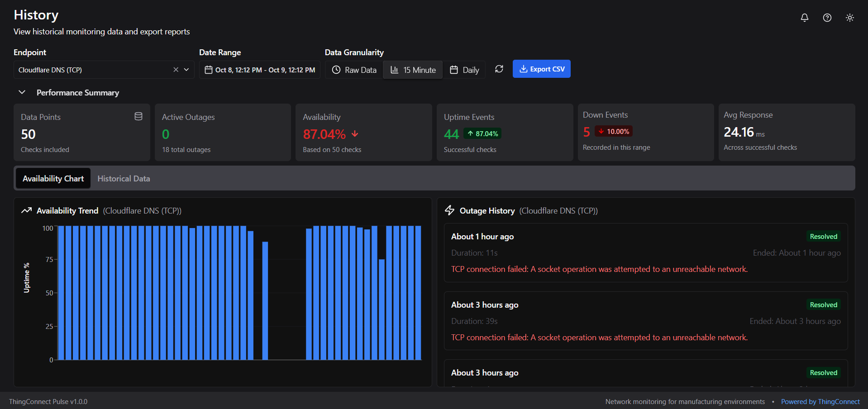The height and width of the screenshot is (409, 868).
Task: Click the Outage History lightning icon
Action: 449,210
